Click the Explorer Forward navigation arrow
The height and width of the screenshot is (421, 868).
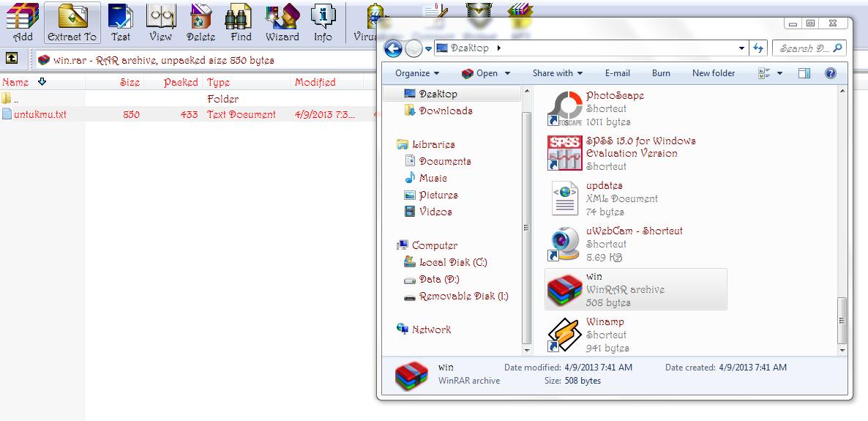tap(414, 49)
